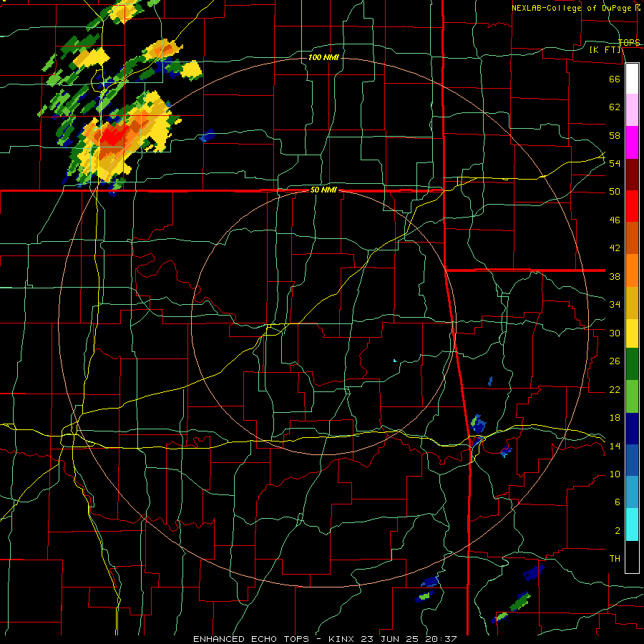Pick the magenta legend swatch
Viewport: 644px width, 644px height.
click(x=632, y=142)
